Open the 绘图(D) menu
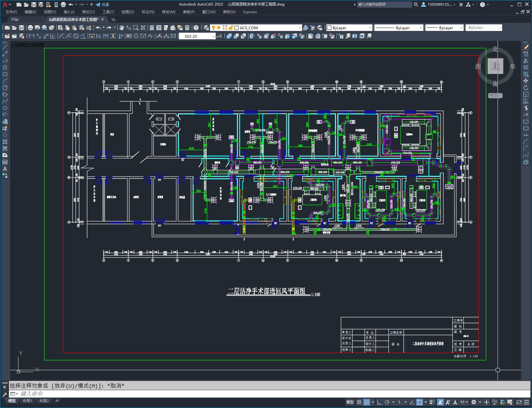 click(x=128, y=12)
